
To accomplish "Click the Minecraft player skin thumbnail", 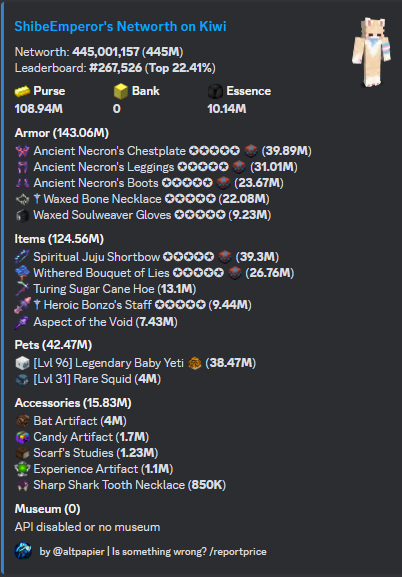I will tap(368, 52).
